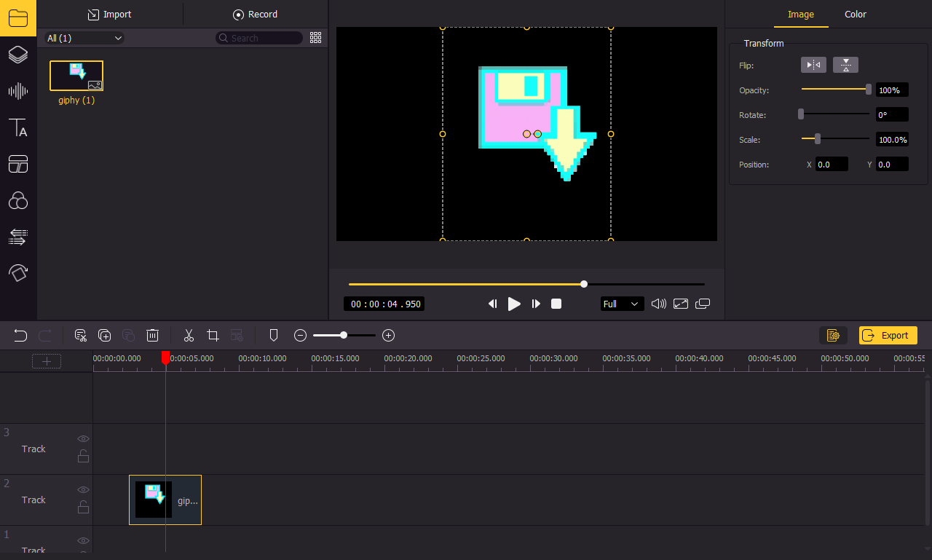The height and width of the screenshot is (560, 932).
Task: Open the Animation rotate sidebar icon
Action: [18, 273]
